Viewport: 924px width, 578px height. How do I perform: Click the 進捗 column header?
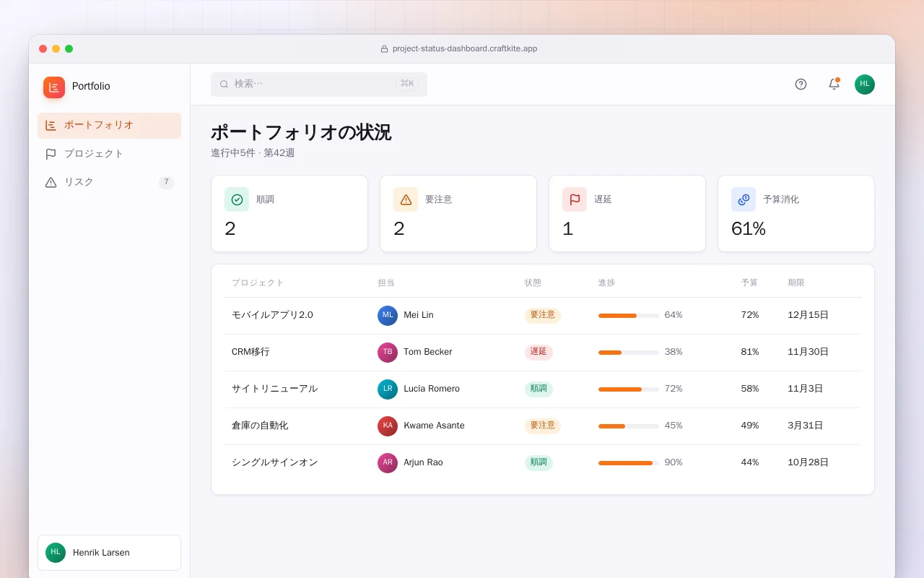click(x=606, y=283)
